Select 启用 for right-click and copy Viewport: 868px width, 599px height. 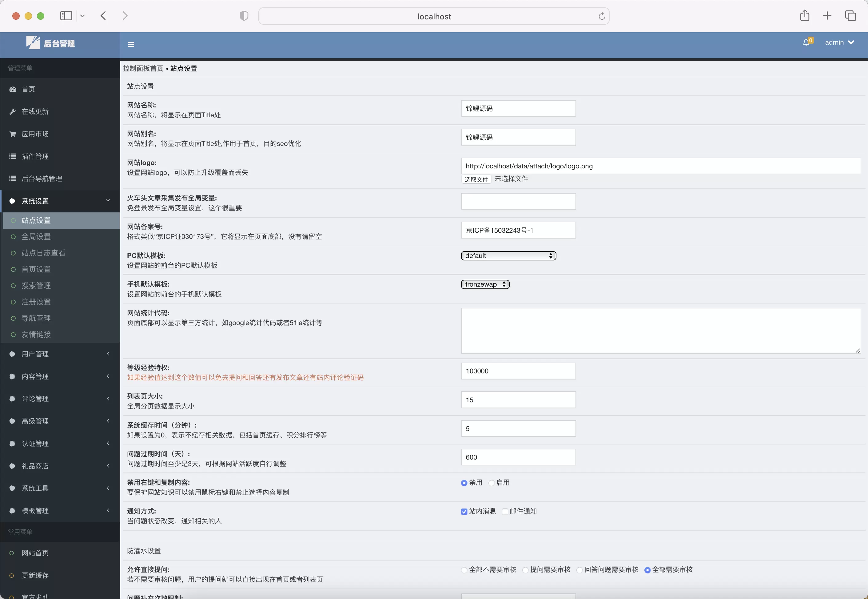[x=492, y=483]
